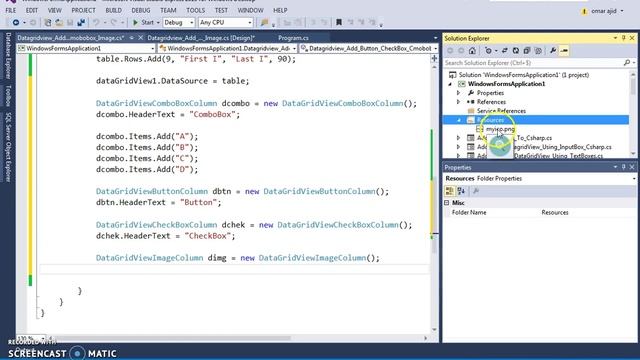This screenshot has width=640, height=360.
Task: Open the WINDOW menu
Action: tap(250, 10)
